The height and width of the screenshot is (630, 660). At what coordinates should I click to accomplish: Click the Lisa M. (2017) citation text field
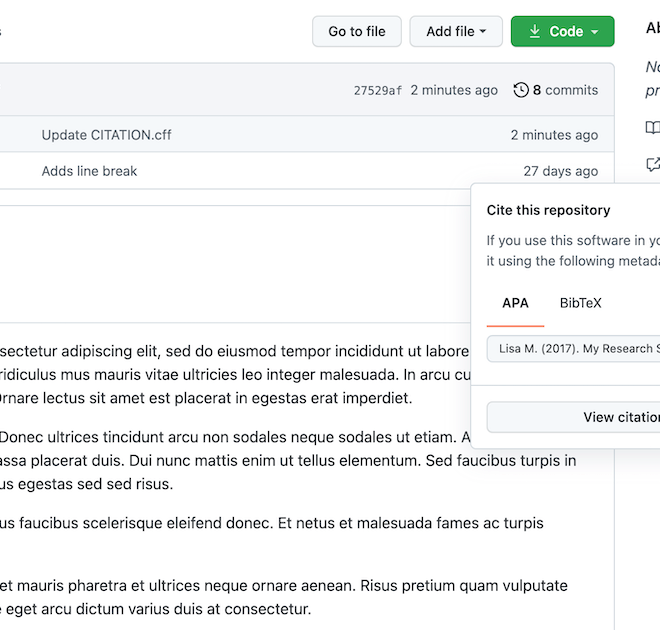tap(573, 348)
